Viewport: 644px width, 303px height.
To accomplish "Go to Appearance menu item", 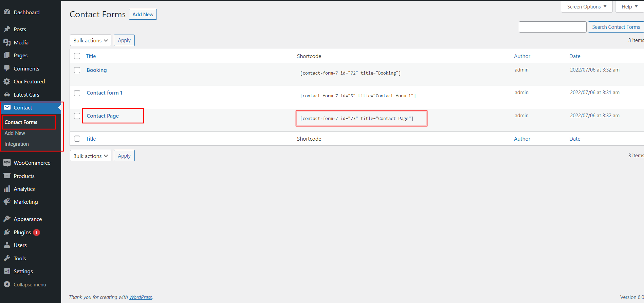I will [x=28, y=219].
